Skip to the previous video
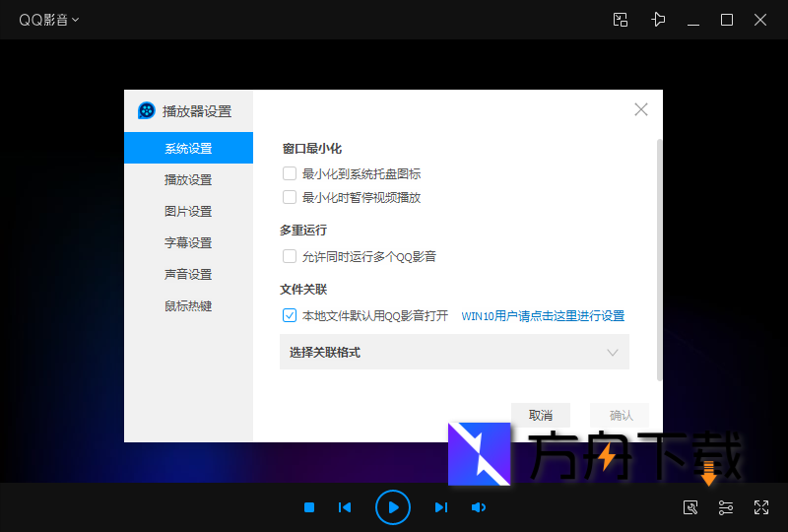788x532 pixels. click(345, 507)
